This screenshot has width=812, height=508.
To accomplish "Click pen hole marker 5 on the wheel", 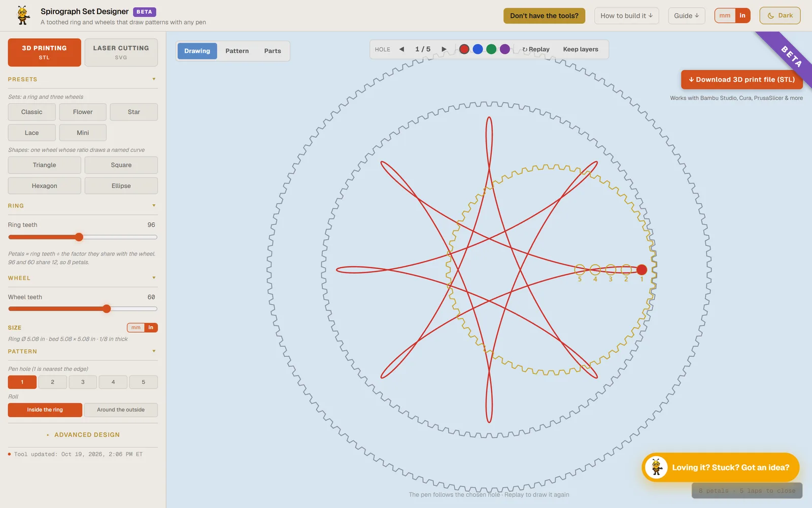I will point(580,270).
